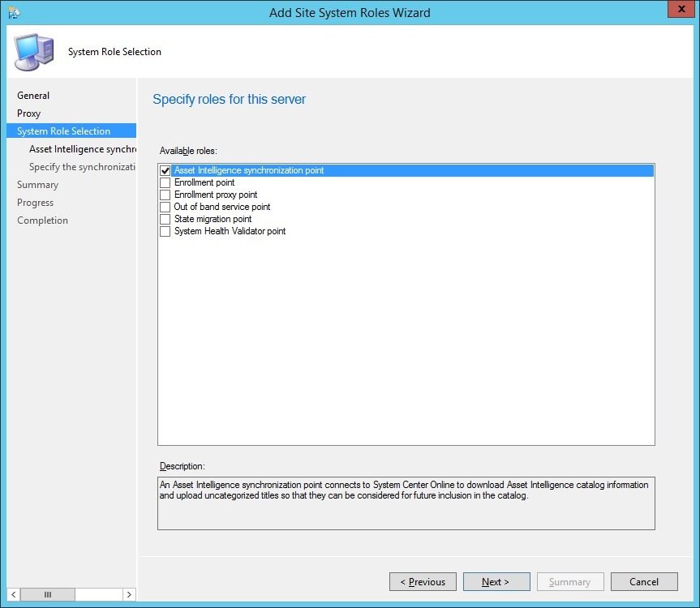
Task: Enable System Health Validator point role
Action: (x=165, y=231)
